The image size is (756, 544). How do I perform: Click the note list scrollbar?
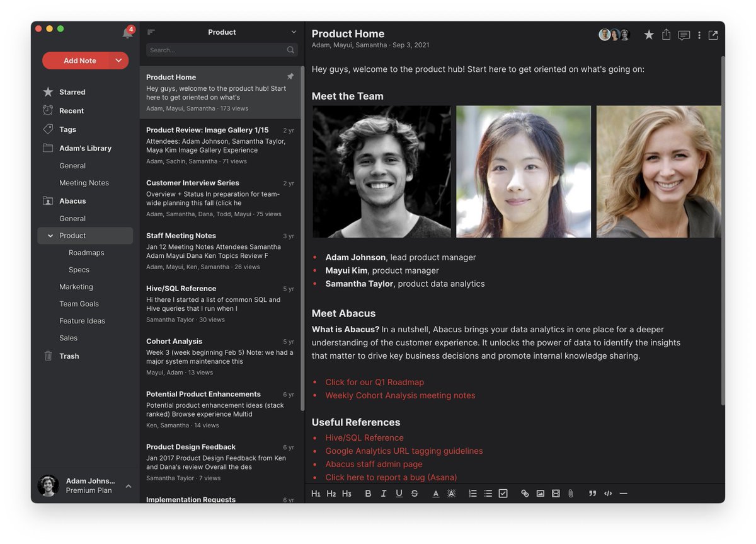pyautogui.click(x=303, y=238)
